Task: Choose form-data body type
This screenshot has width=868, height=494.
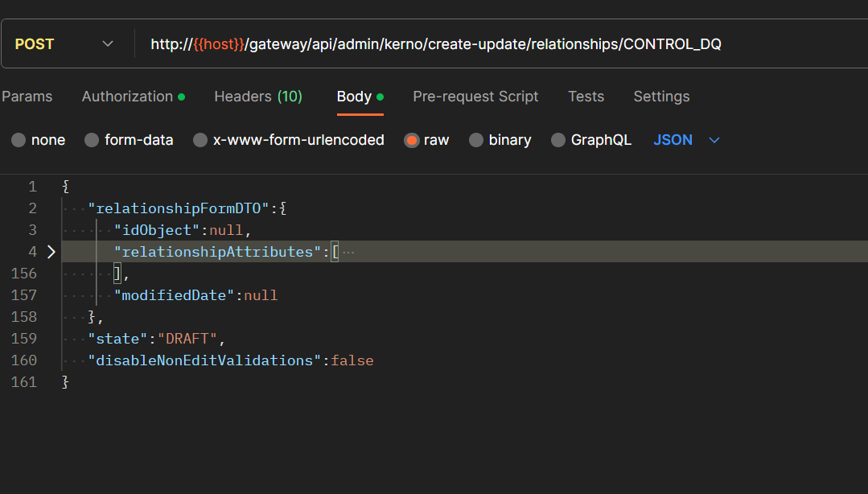Action: (92, 140)
